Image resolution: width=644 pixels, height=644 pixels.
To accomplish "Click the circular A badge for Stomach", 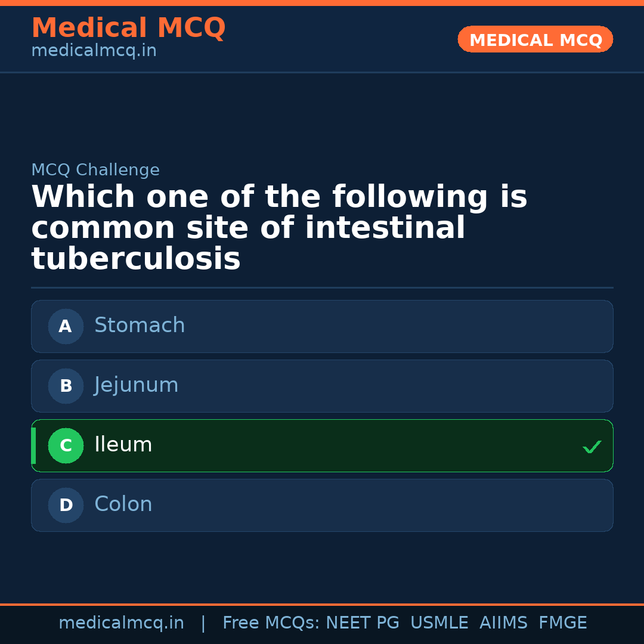I will click(66, 326).
